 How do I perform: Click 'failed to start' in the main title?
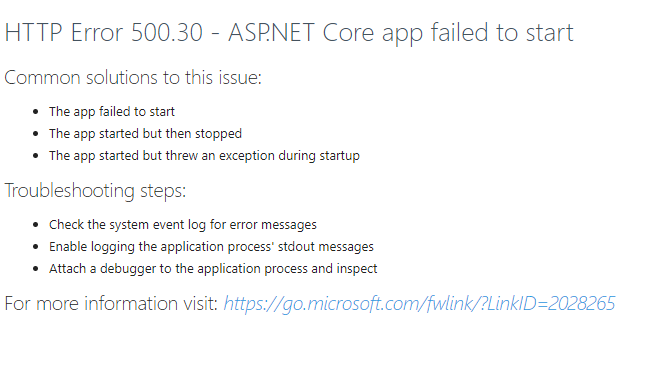tap(502, 33)
